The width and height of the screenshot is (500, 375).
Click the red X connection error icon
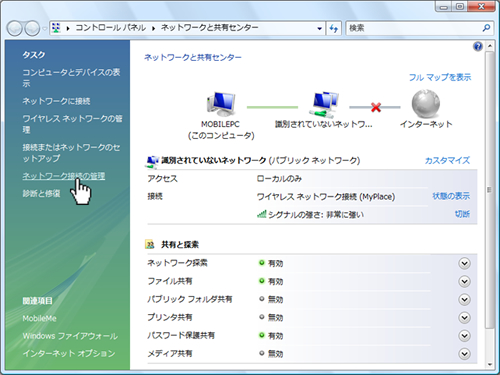point(376,107)
